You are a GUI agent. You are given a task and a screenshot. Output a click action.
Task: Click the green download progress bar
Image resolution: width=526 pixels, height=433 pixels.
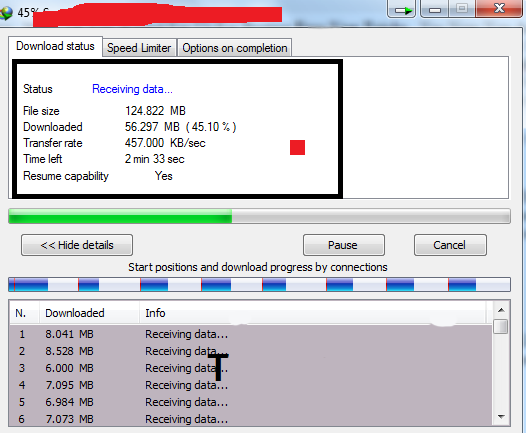(x=259, y=216)
